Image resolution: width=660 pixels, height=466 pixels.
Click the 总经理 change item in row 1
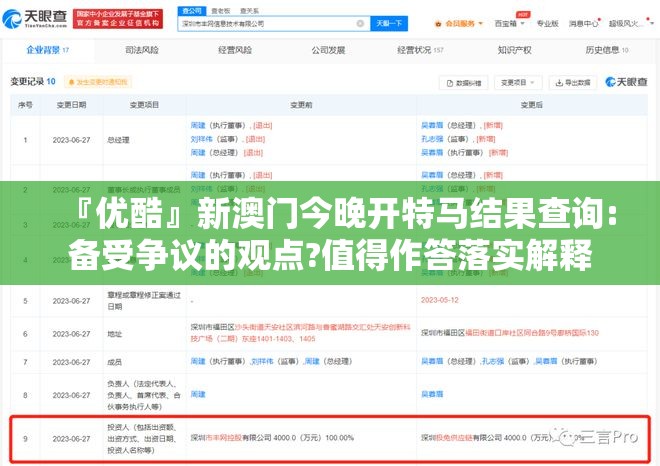[x=118, y=140]
